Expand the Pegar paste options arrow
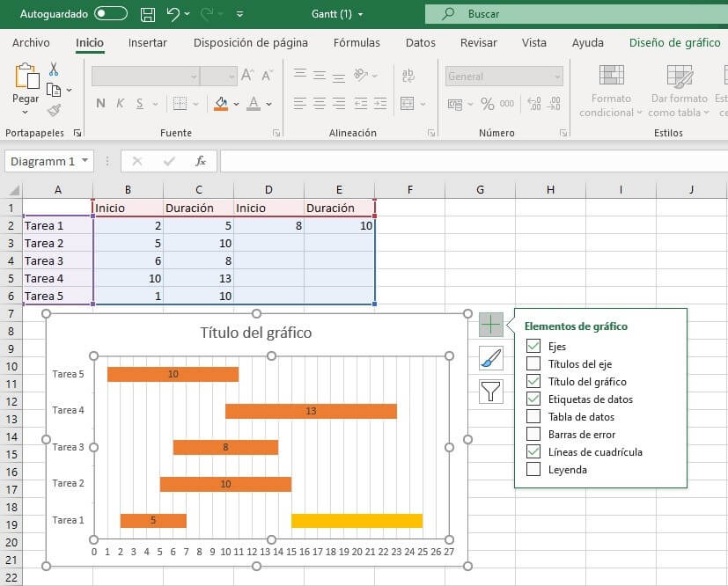 (x=25, y=112)
